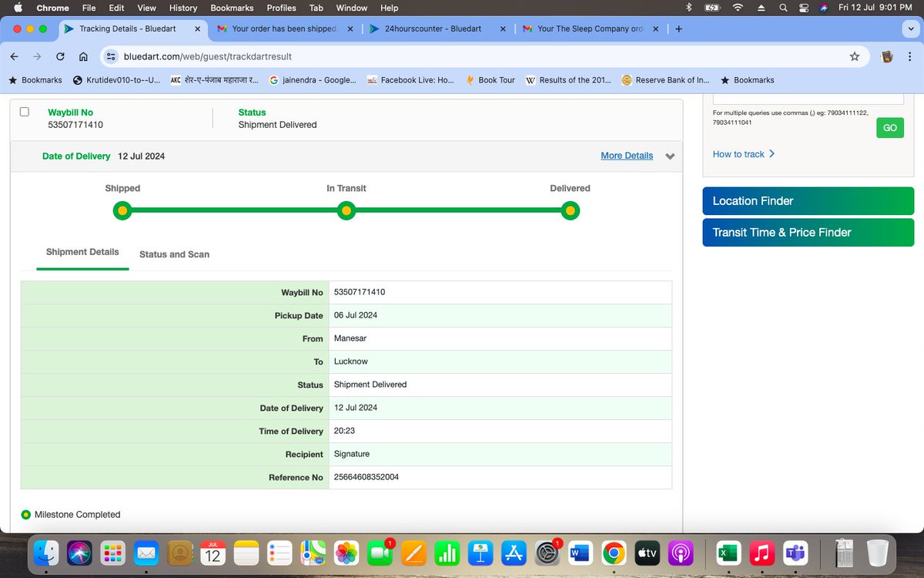Open Microsoft Teams in the Dock

point(794,553)
